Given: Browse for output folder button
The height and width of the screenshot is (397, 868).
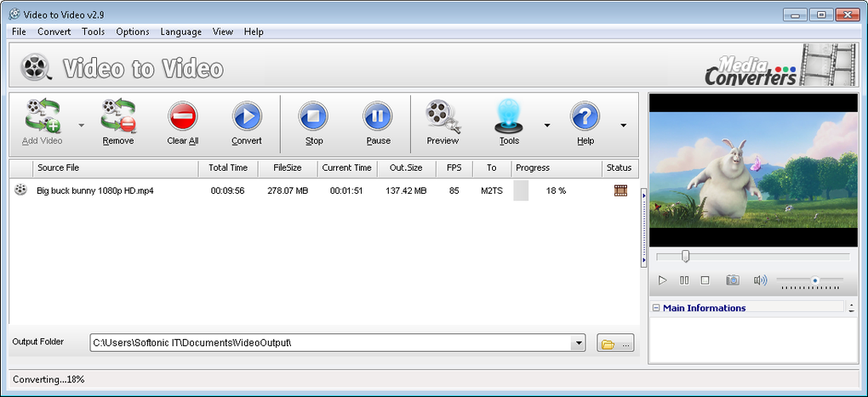Looking at the screenshot, I should (x=616, y=343).
